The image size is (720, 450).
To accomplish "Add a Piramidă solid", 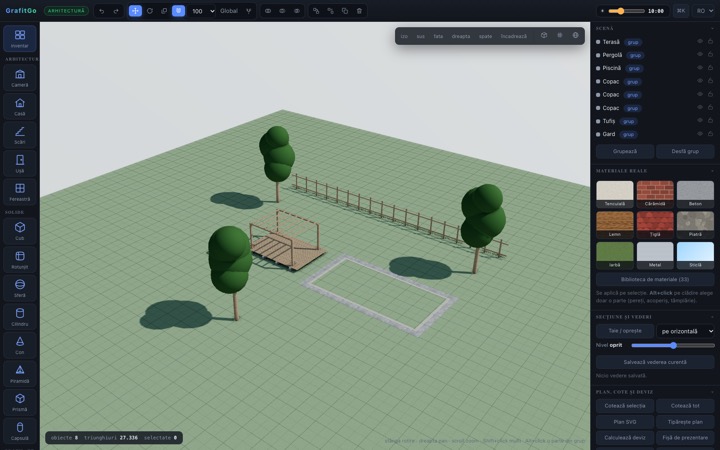I will click(x=20, y=373).
